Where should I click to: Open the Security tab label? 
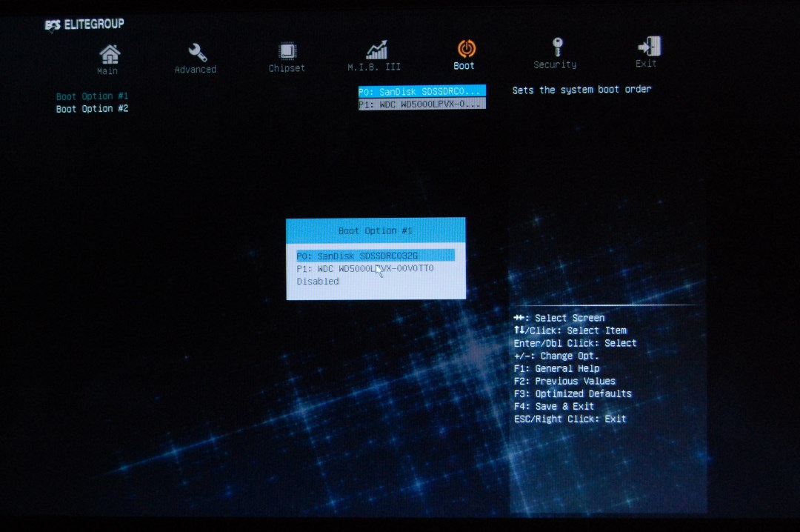click(555, 64)
